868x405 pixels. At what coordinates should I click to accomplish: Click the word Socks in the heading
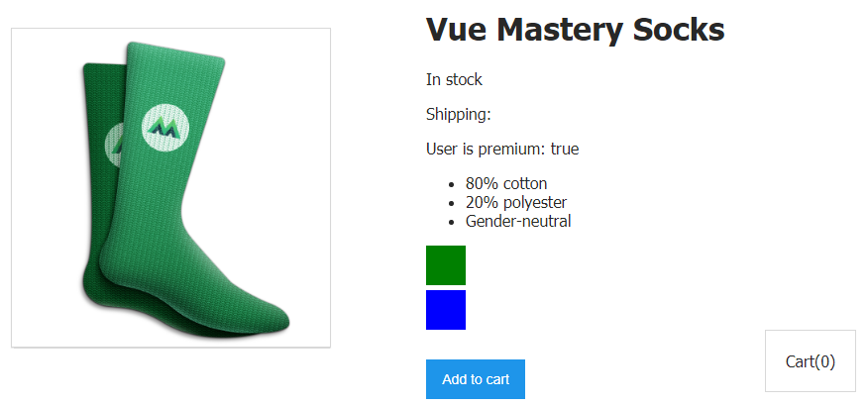pyautogui.click(x=683, y=30)
